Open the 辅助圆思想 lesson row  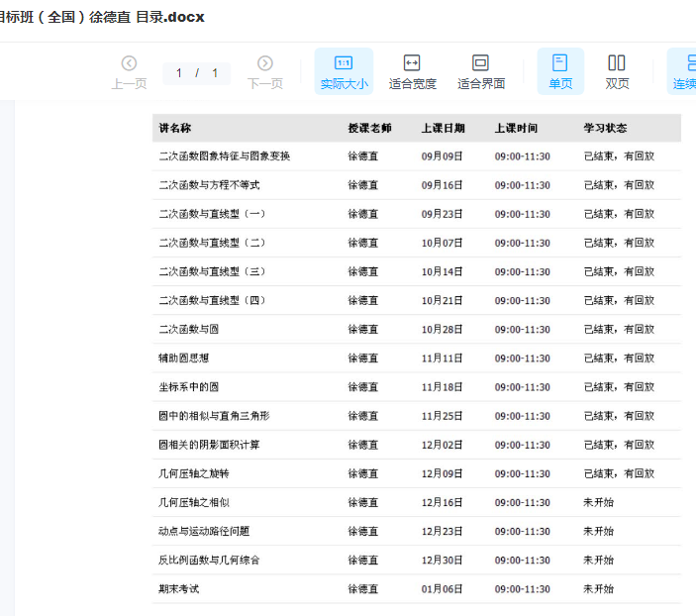pos(183,359)
